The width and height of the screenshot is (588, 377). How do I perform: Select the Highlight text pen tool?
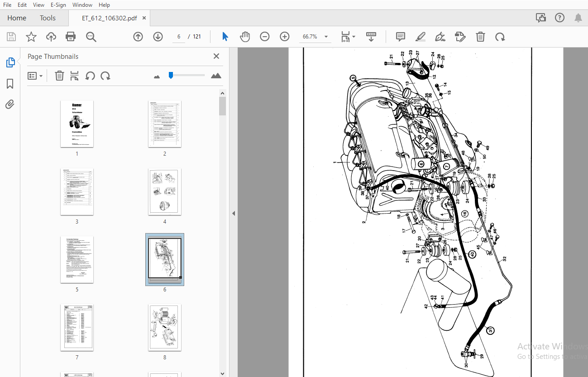pyautogui.click(x=421, y=37)
